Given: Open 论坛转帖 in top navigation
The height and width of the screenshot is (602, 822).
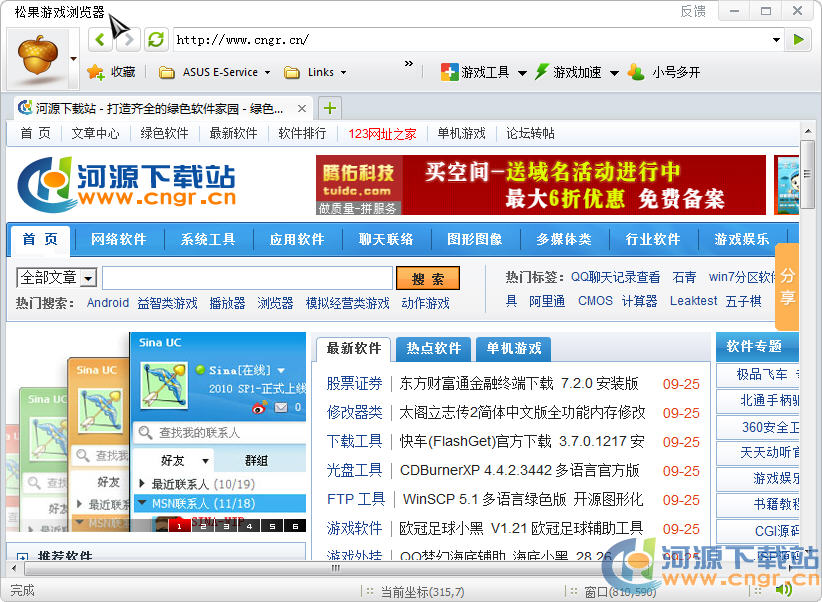Looking at the screenshot, I should 530,134.
